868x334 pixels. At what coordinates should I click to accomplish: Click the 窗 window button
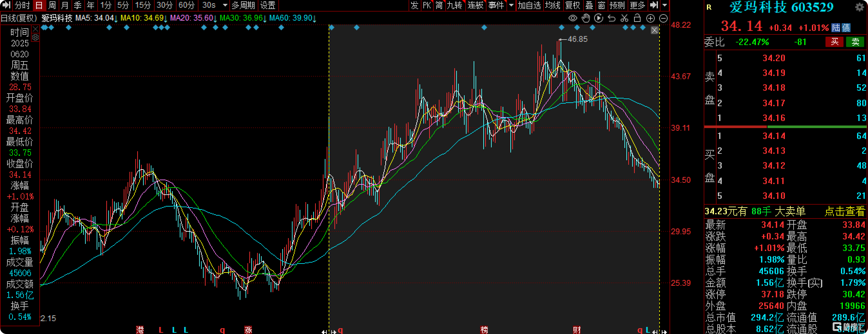tap(602, 5)
